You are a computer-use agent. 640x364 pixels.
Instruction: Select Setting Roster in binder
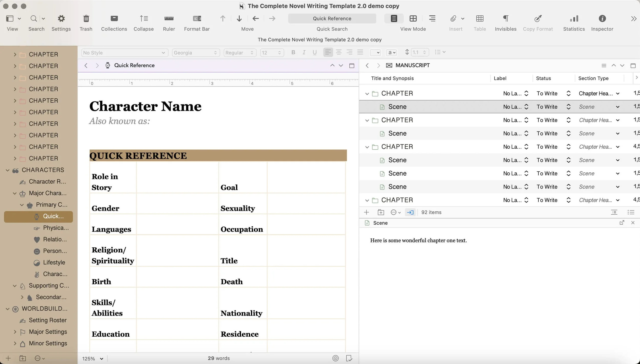coord(48,320)
